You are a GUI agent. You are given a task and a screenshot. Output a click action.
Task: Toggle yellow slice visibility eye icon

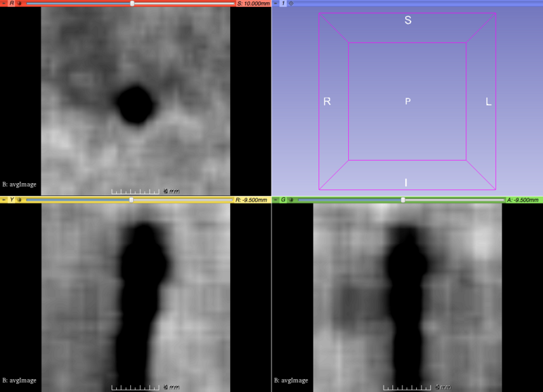coord(20,201)
